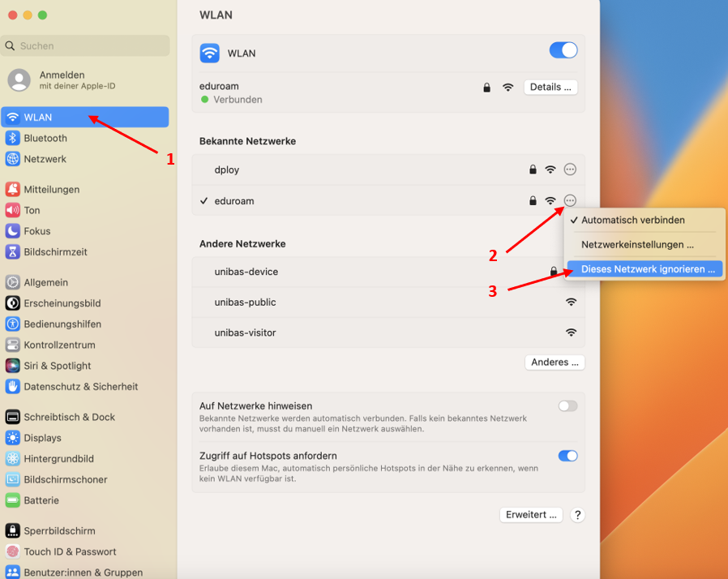Image resolution: width=728 pixels, height=579 pixels.
Task: Select Netzwerk globe icon in sidebar
Action: [12, 159]
